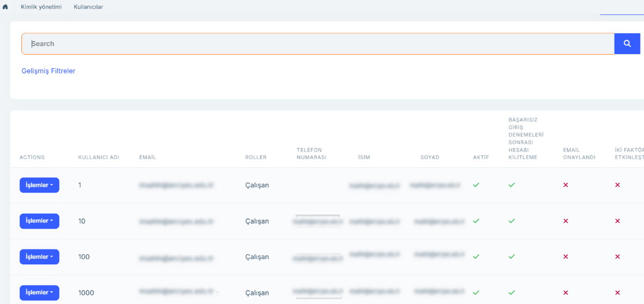
Task: Click the red Email Onaylandı X for user 10
Action: [x=565, y=221]
